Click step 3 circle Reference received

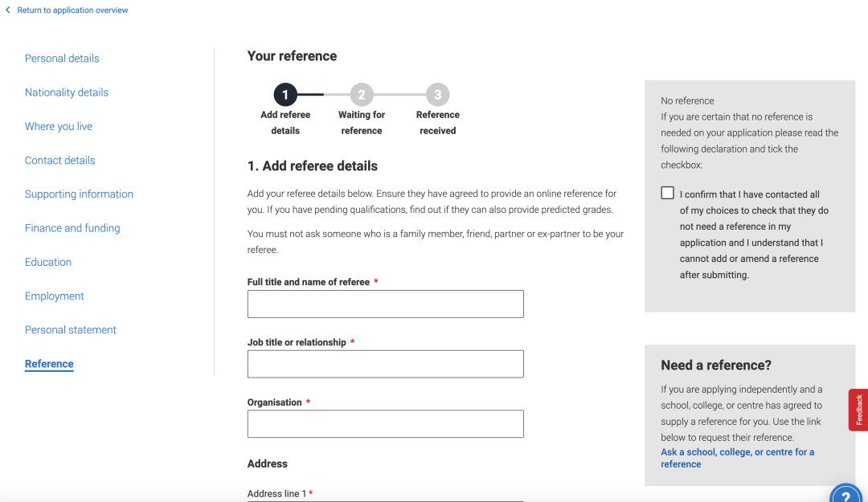coord(437,95)
